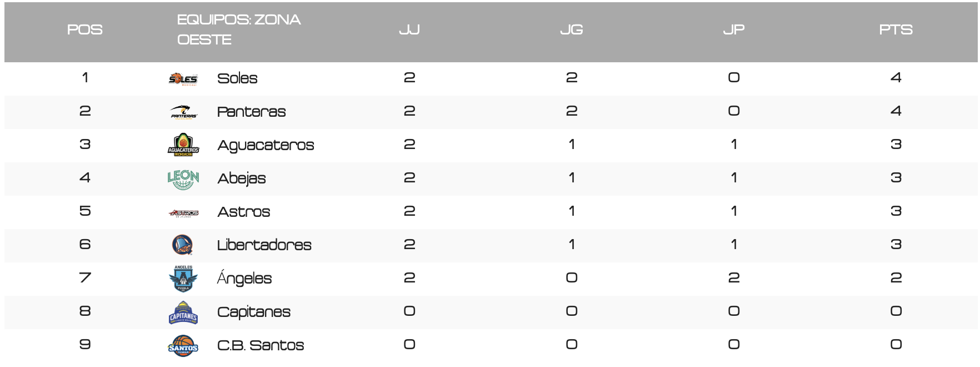Click the POS column header
Viewport: 980px width, 367px height.
(85, 30)
